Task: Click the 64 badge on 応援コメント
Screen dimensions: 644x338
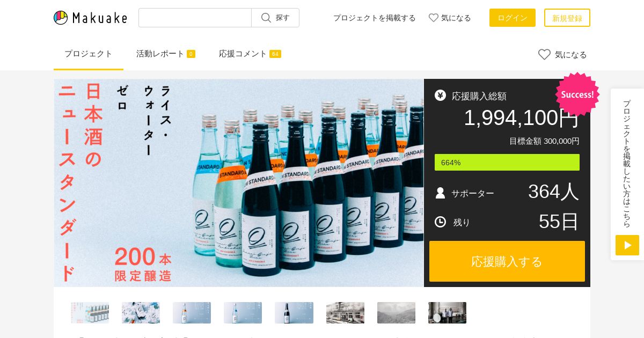Action: [x=275, y=54]
